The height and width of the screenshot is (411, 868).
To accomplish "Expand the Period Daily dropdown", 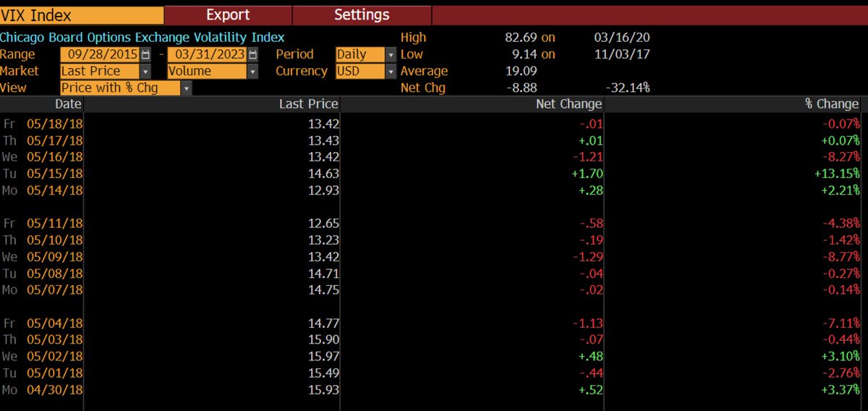I will (x=391, y=54).
